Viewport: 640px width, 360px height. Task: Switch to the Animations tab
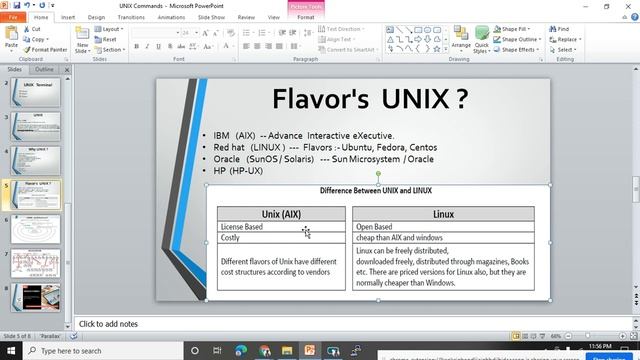(x=171, y=17)
